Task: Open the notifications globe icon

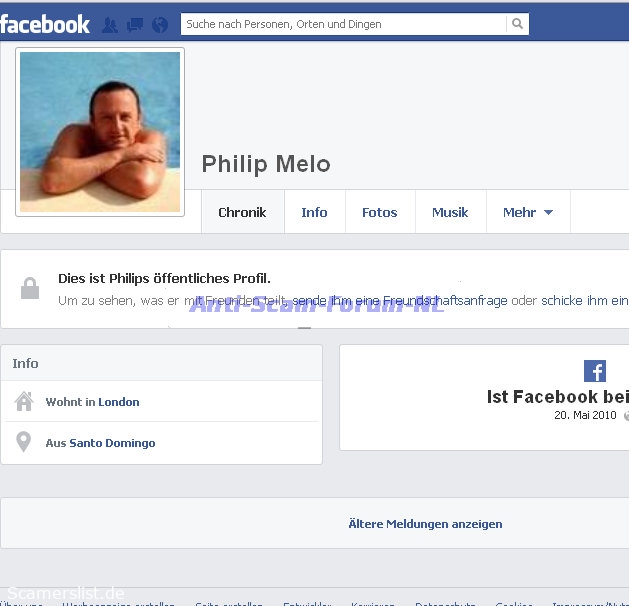Action: click(x=160, y=25)
